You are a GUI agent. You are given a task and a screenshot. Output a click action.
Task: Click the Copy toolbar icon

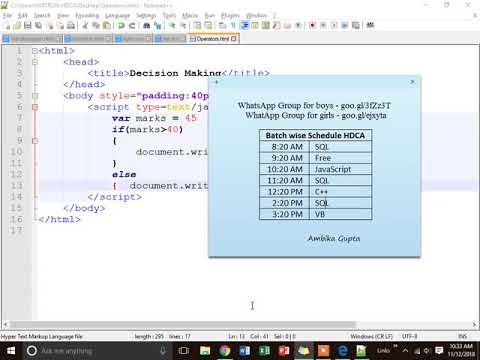coord(96,25)
